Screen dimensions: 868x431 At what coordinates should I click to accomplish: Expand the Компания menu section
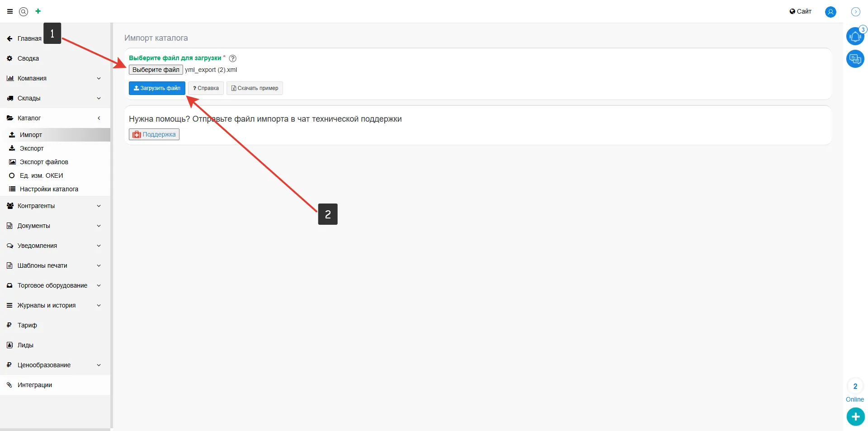point(54,78)
